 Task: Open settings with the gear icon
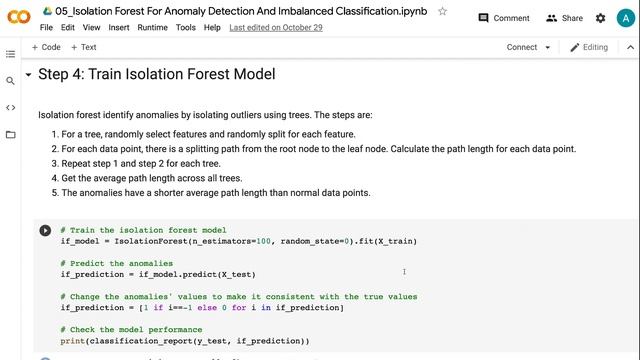(600, 18)
